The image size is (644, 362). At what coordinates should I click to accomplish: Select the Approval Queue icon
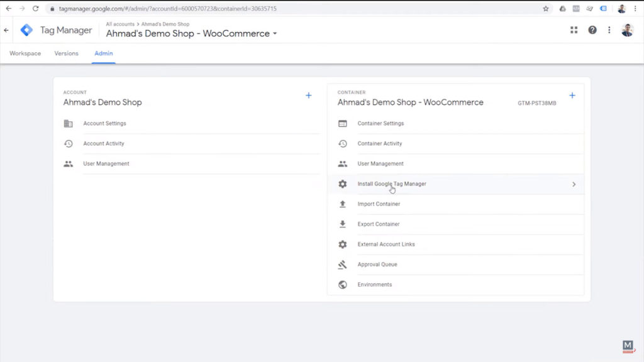tap(343, 264)
